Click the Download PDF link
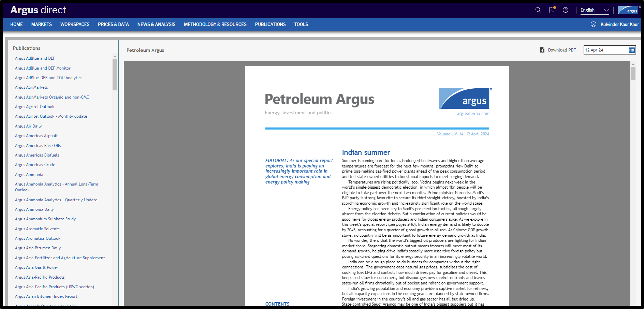Image resolution: width=644 pixels, height=309 pixels. pyautogui.click(x=562, y=50)
